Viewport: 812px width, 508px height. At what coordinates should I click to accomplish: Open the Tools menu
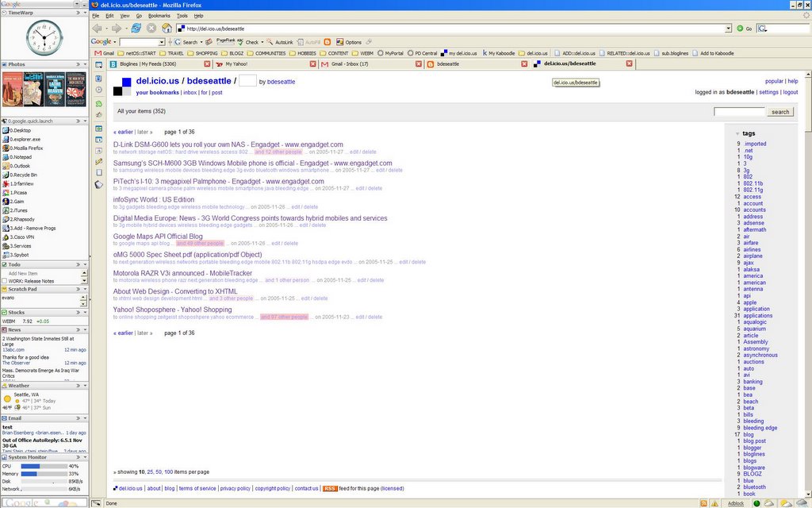pyautogui.click(x=182, y=16)
